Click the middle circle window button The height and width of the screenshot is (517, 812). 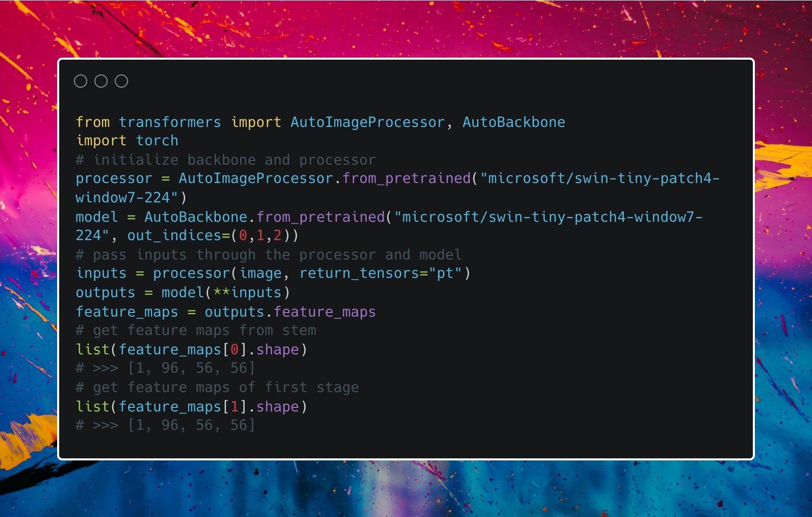pyautogui.click(x=101, y=81)
